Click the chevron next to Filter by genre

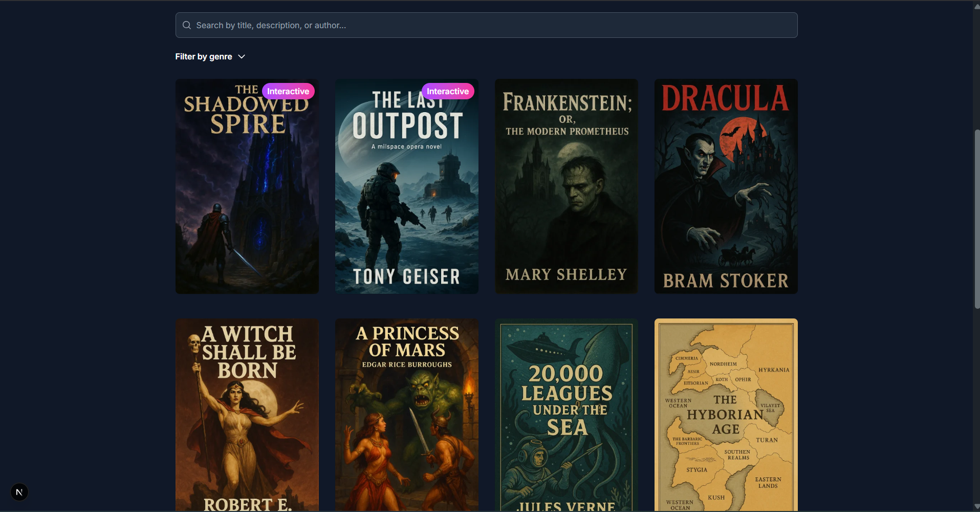coord(241,56)
